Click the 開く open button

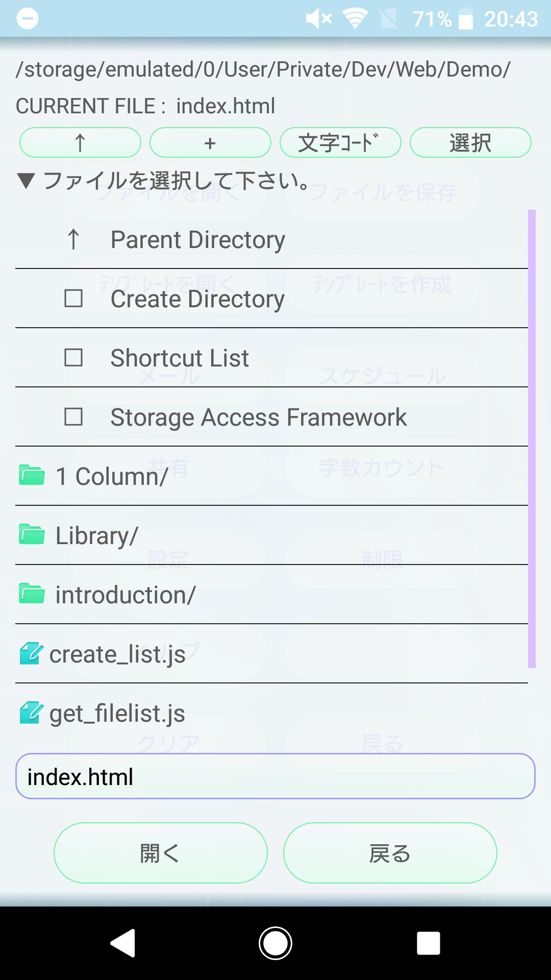pyautogui.click(x=161, y=853)
